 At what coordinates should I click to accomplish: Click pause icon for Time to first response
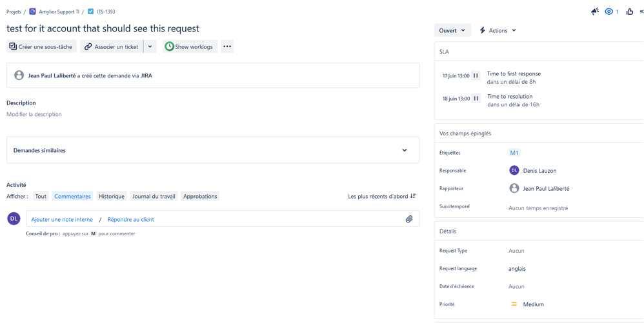click(476, 75)
